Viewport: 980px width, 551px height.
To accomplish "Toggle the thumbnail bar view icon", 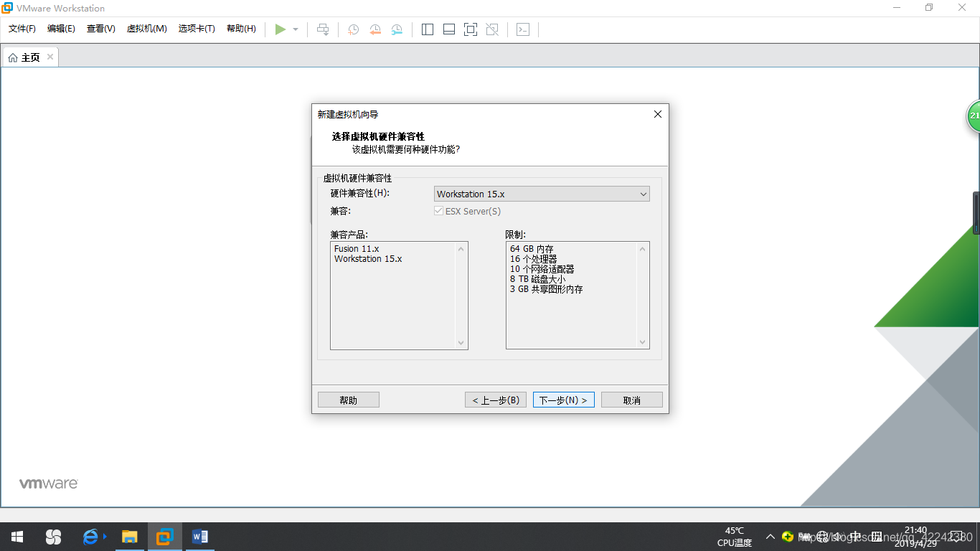I will point(449,29).
